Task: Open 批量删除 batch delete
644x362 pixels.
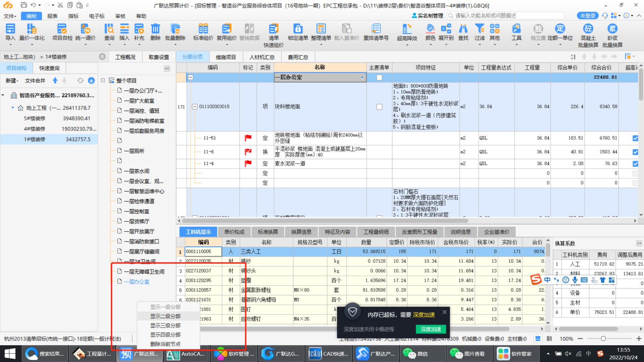Action: pos(175,32)
